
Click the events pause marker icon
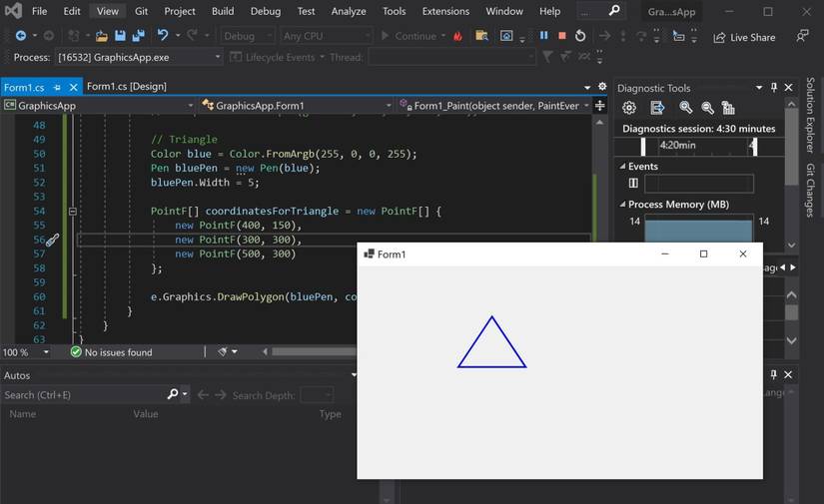633,183
